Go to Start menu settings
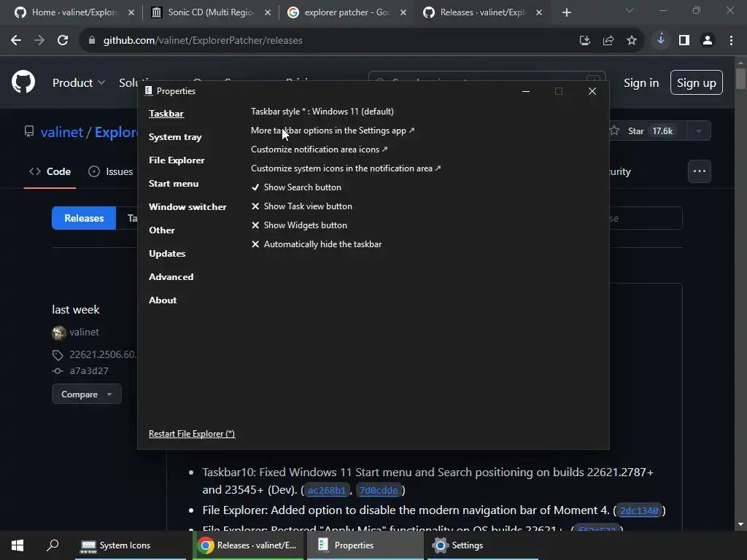This screenshot has width=747, height=560. point(174,183)
